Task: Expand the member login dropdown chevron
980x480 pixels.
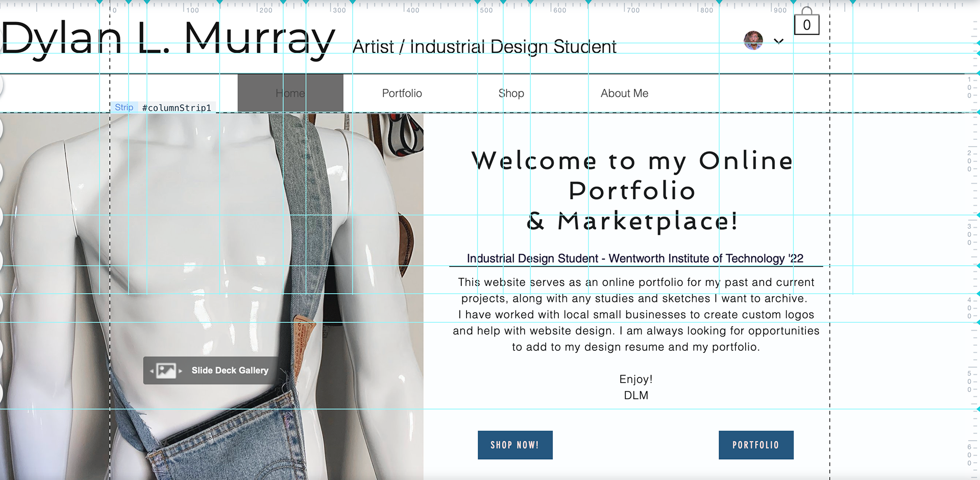Action: (778, 41)
